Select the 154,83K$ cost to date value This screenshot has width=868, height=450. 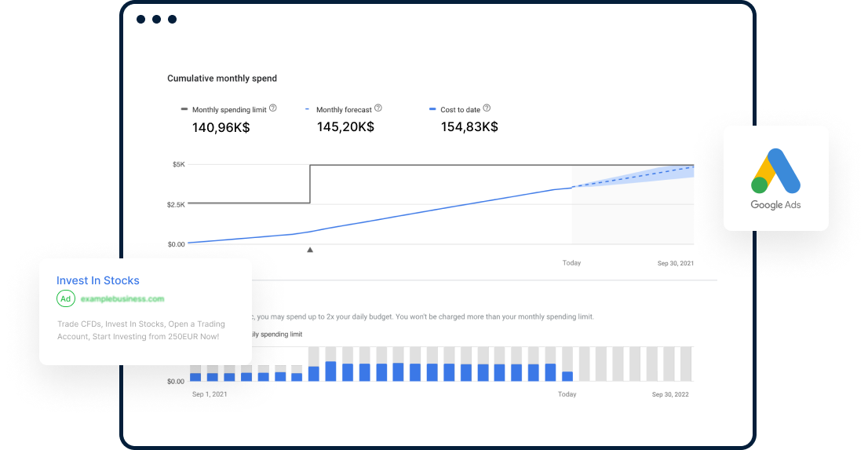pyautogui.click(x=469, y=126)
